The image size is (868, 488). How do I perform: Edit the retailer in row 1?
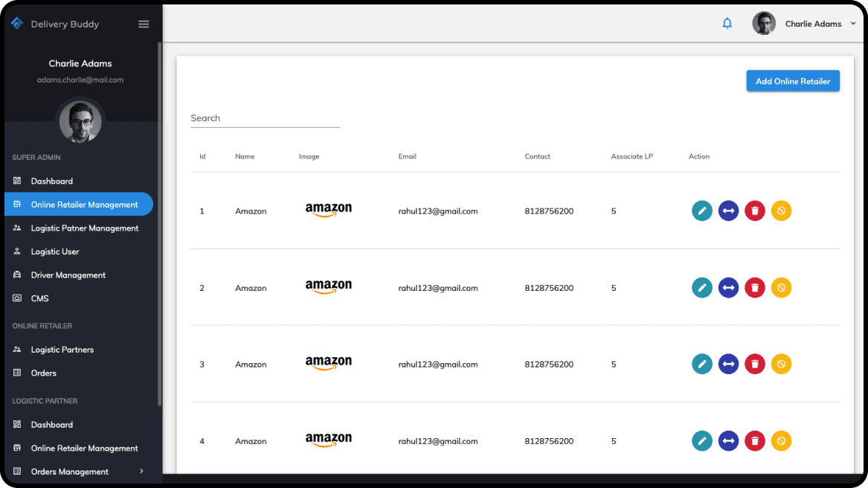[x=702, y=211]
